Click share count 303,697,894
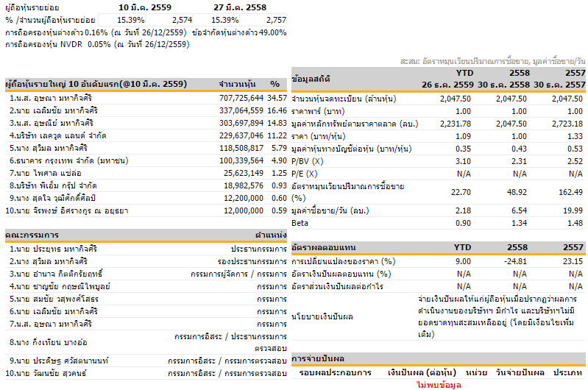Screen dimensions: 588x390 241,123
